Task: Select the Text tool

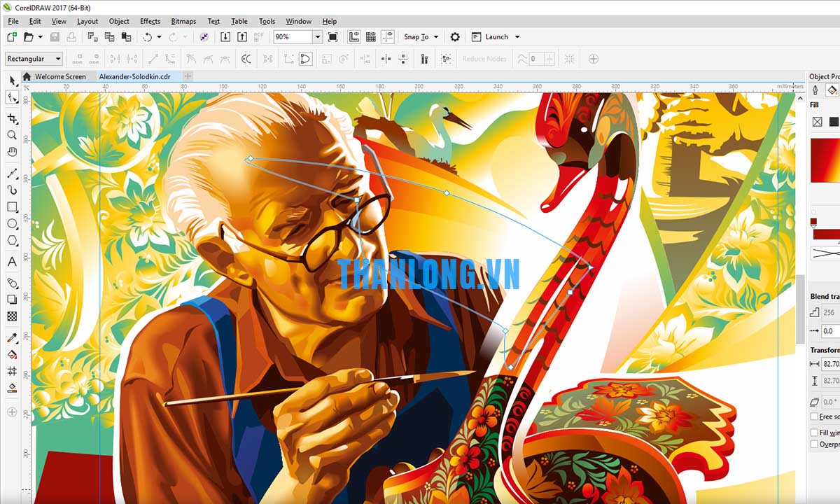Action: point(12,262)
